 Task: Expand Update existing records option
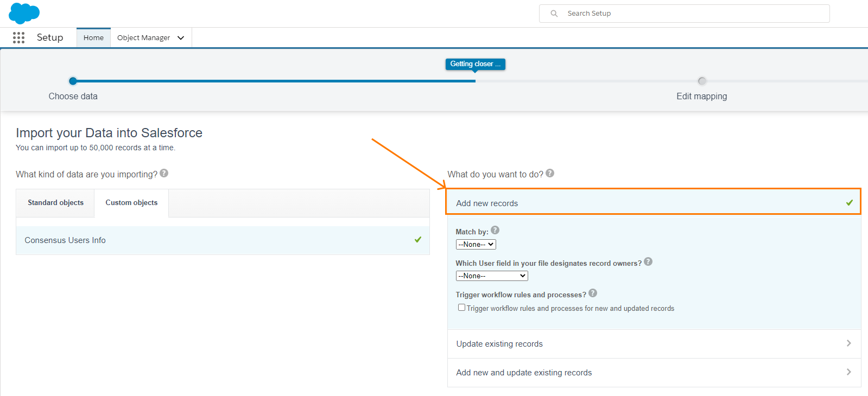(654, 344)
